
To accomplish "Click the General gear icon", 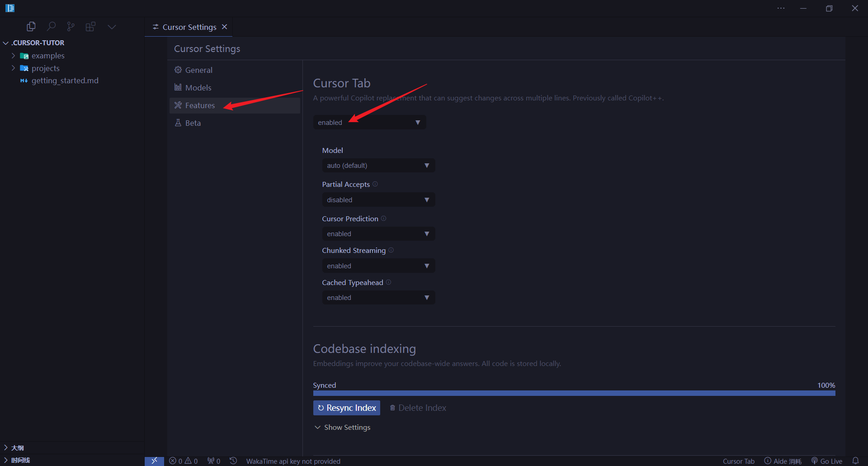I will [178, 70].
